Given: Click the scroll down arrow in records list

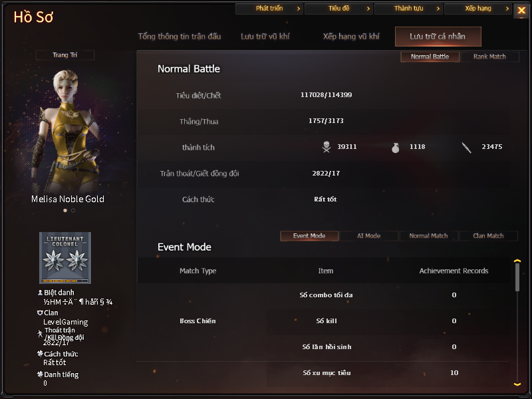Looking at the screenshot, I should pyautogui.click(x=517, y=384).
